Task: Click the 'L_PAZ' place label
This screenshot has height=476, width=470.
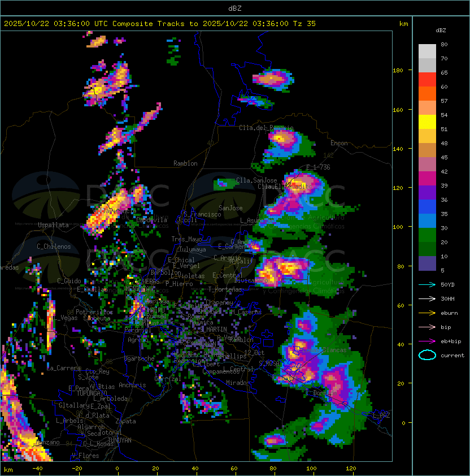Action: (381, 416)
